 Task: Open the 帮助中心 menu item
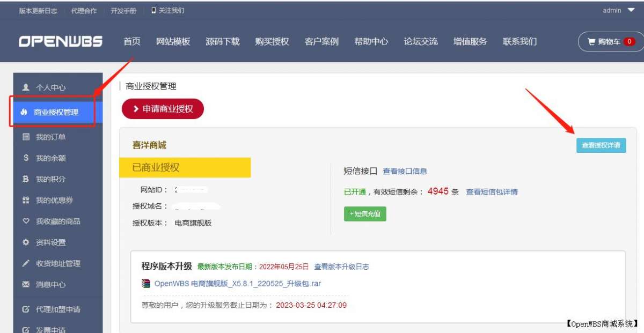(371, 41)
